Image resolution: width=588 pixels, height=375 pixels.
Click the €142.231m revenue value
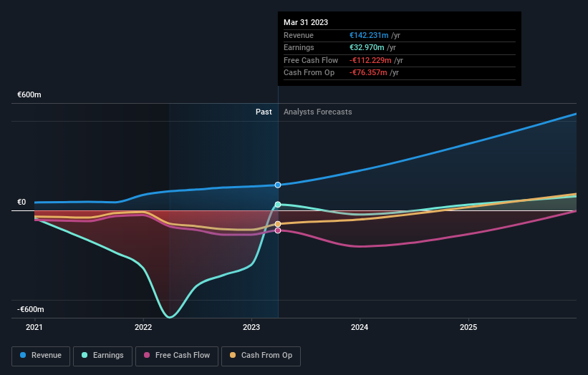tap(369, 35)
